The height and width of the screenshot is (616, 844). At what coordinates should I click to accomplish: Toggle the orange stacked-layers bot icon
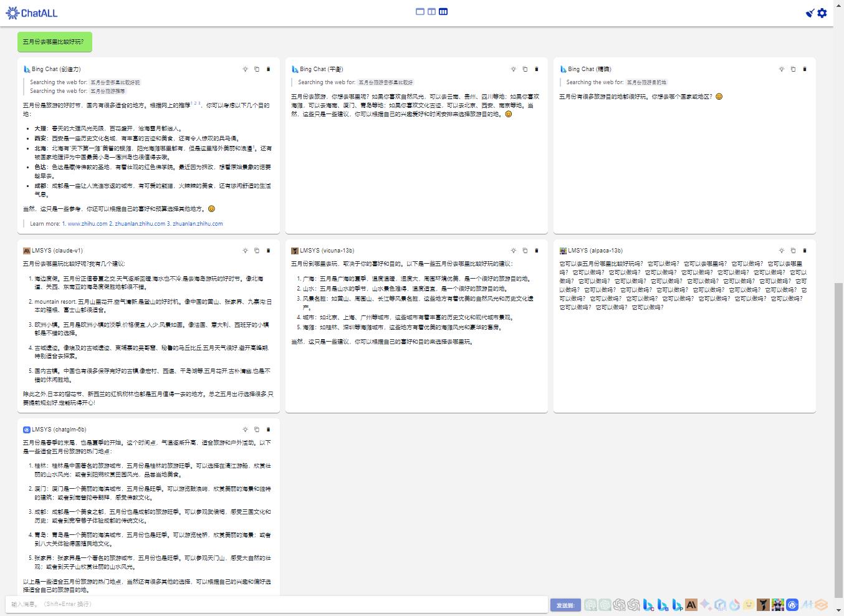click(x=821, y=605)
